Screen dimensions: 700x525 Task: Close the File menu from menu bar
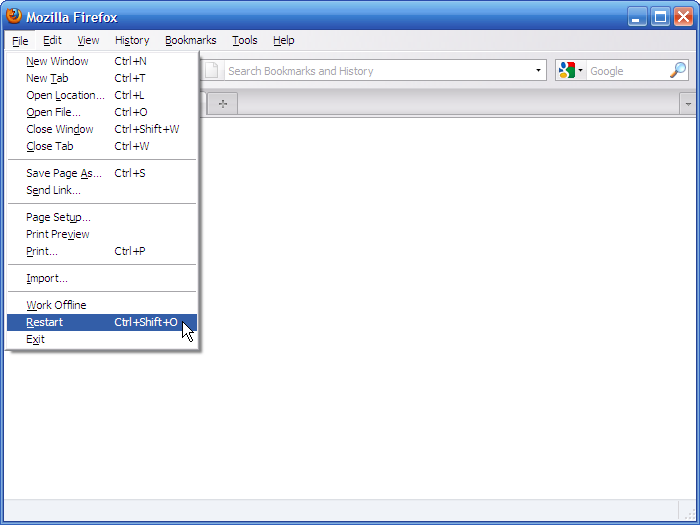coord(20,41)
